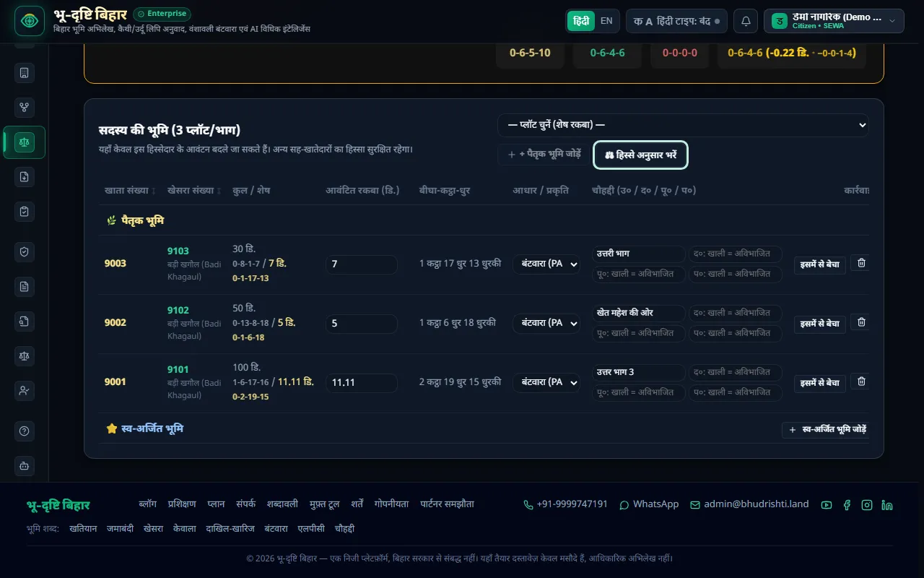Open the building icon in sidebar

(25, 73)
